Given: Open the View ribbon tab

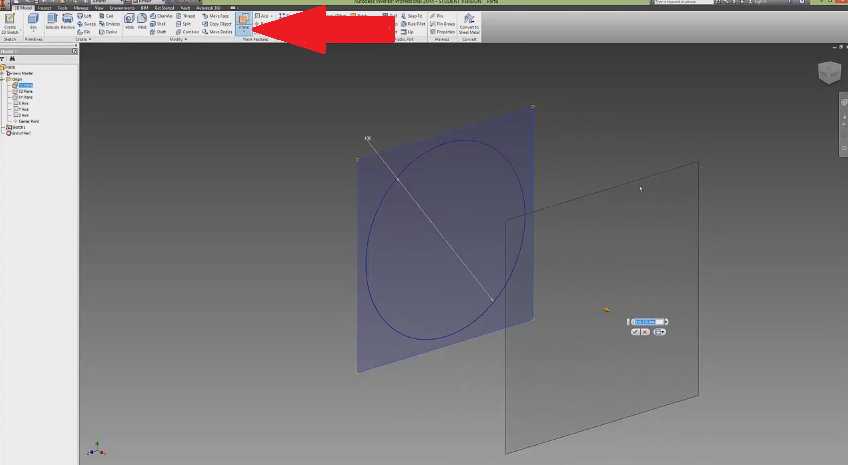Looking at the screenshot, I should coord(100,8).
